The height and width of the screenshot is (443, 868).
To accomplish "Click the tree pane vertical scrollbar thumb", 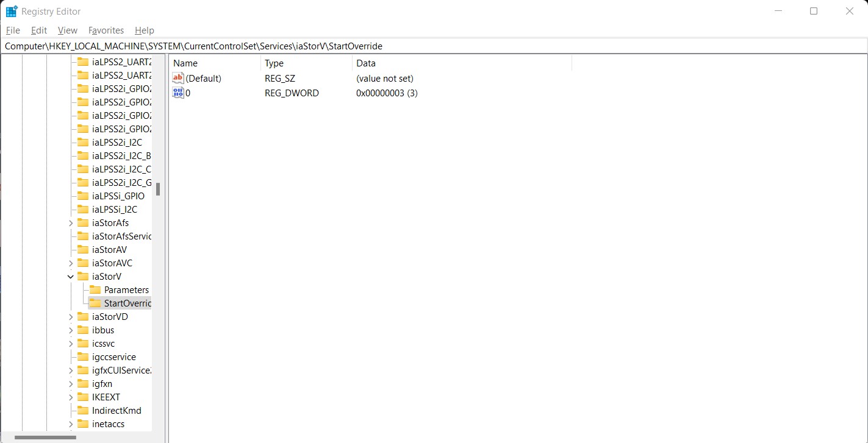I will click(158, 189).
